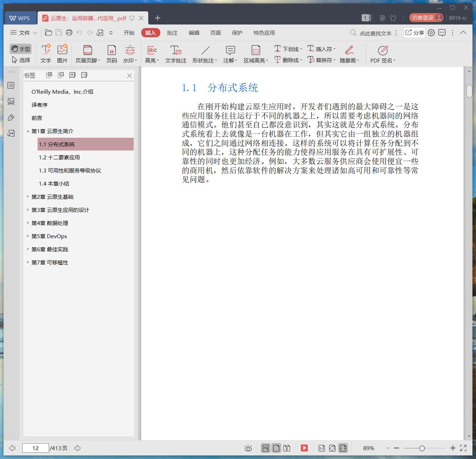Open a new tab with plus
Viewport: 476px width, 459px height.
click(x=158, y=18)
